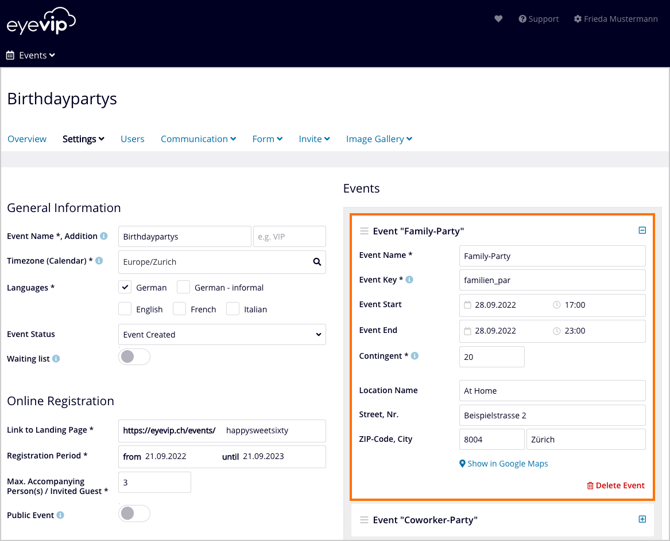This screenshot has width=670, height=541.
Task: Open the Communication menu
Action: click(x=198, y=139)
